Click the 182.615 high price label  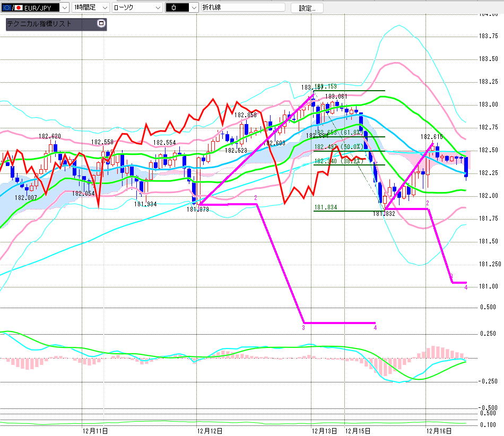[x=432, y=136]
